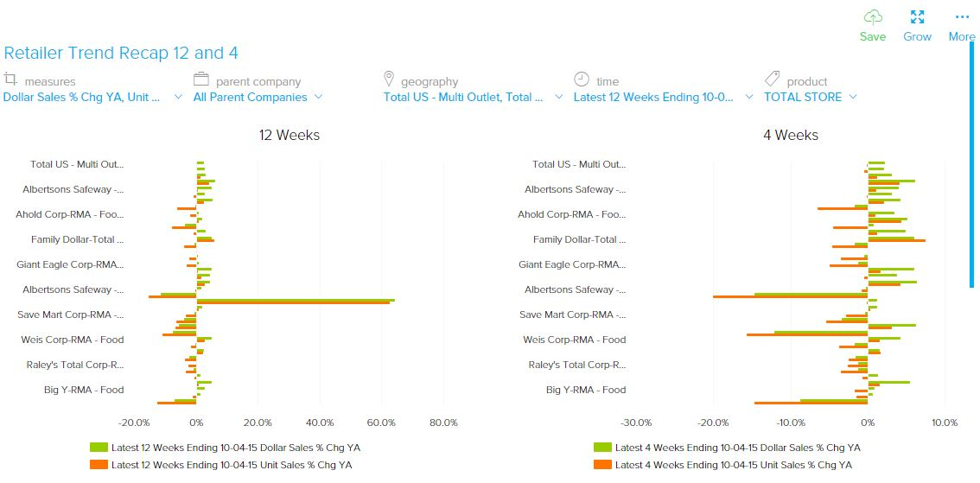980x483 pixels.
Task: Click the Retailer Trend Recap title
Action: click(x=121, y=54)
